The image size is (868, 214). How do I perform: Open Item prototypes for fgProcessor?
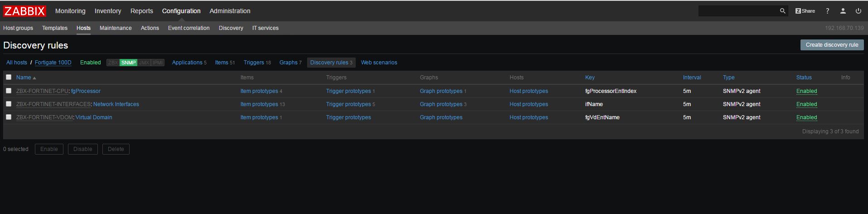coord(259,91)
